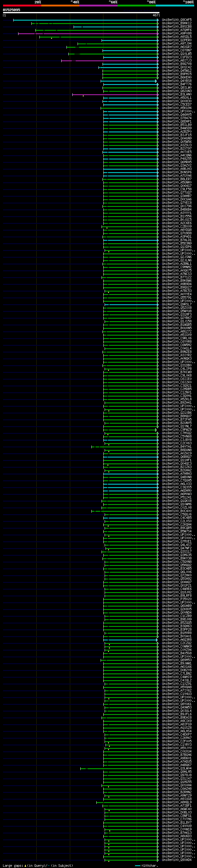This screenshot has width=197, height=868.
Task: Select the UniRef100_A5K194 entry
Action: click(x=177, y=108)
